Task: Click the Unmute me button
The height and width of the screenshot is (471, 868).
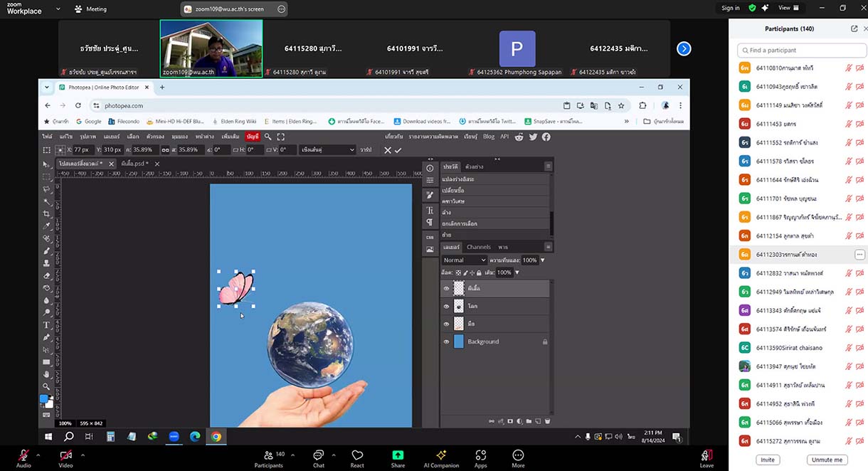Action: (828, 460)
